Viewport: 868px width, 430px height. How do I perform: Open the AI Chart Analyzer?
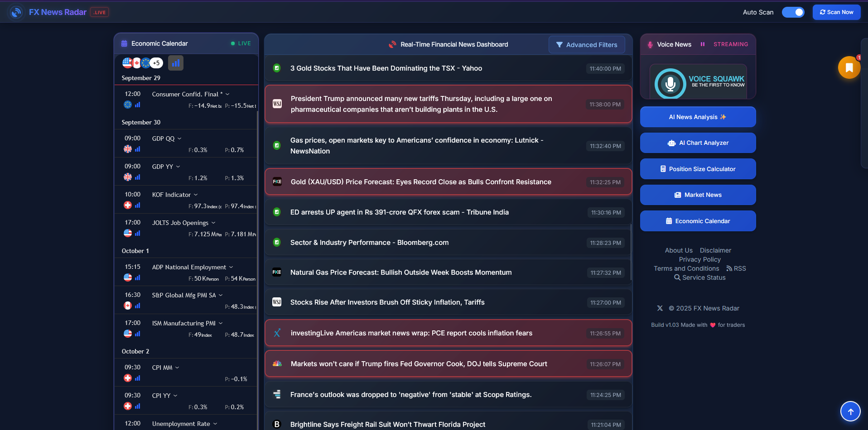698,143
